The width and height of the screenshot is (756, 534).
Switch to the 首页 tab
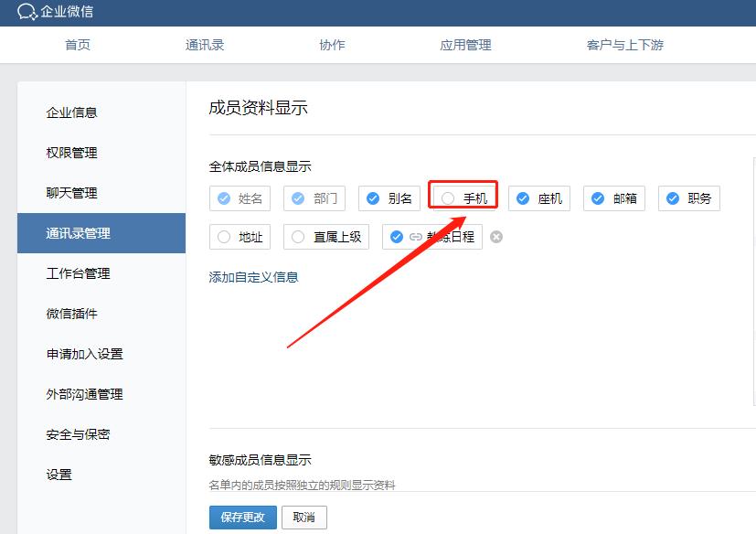[x=78, y=44]
